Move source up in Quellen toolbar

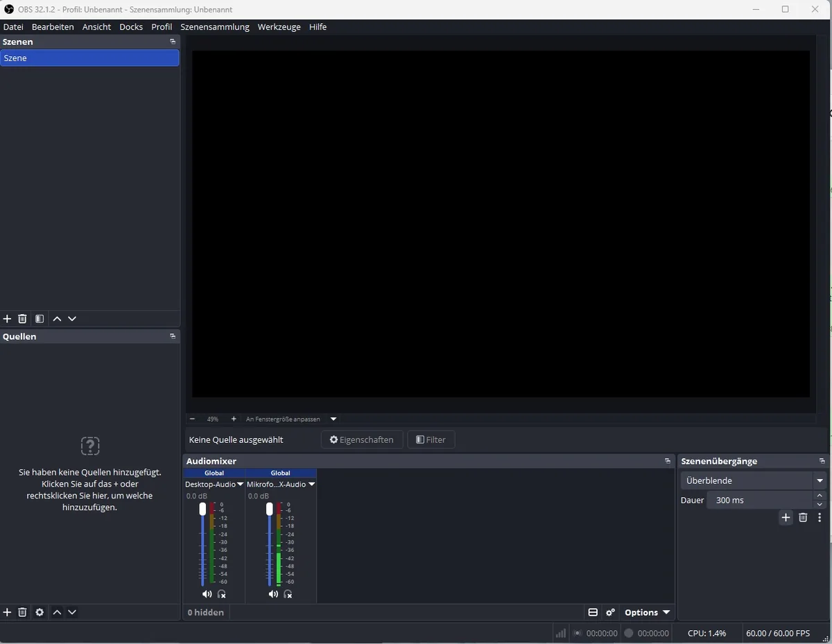(57, 612)
